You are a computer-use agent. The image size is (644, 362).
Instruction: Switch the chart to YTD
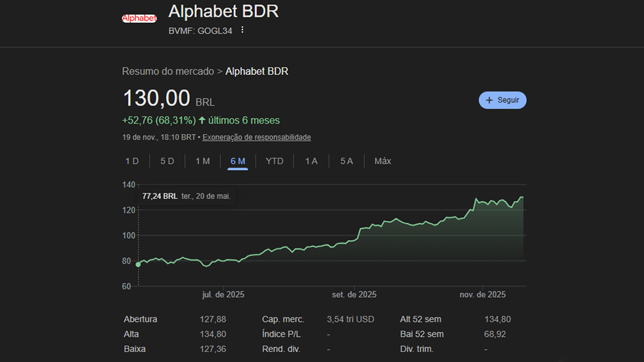click(x=275, y=161)
